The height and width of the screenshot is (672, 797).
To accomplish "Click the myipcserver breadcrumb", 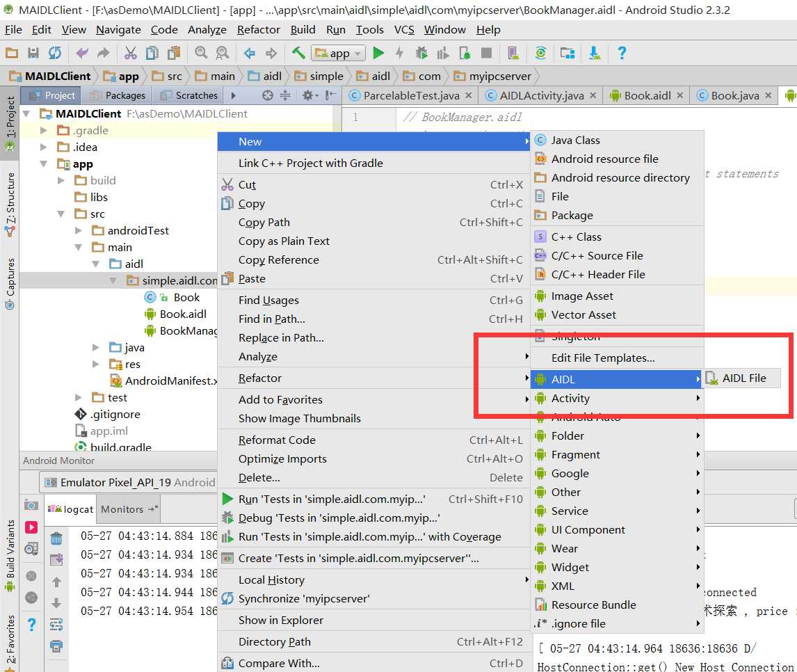I will coord(494,77).
